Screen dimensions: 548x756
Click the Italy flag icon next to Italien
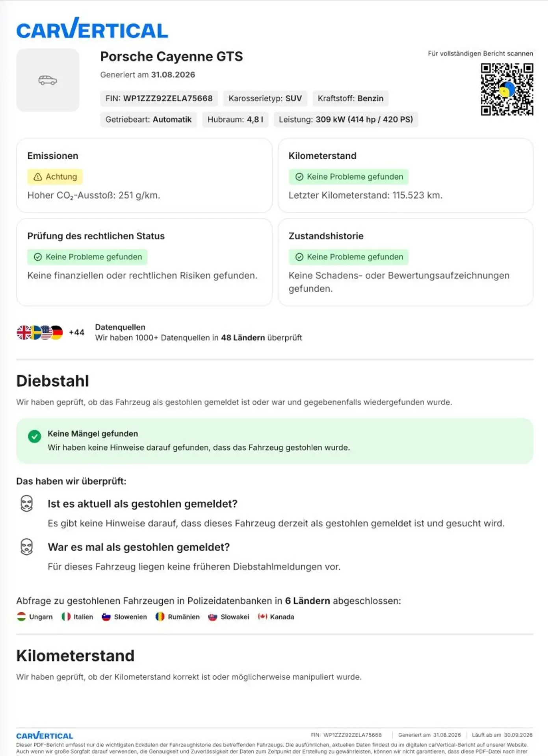pos(66,617)
